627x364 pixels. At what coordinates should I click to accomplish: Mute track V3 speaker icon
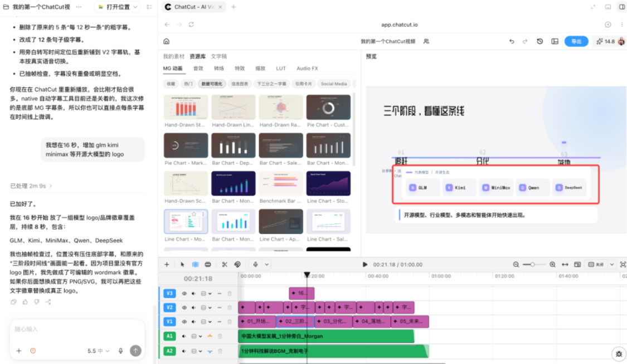[x=193, y=294]
